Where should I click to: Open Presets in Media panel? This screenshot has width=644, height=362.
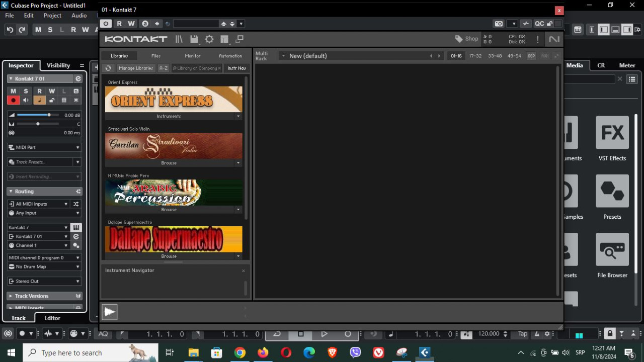click(612, 197)
